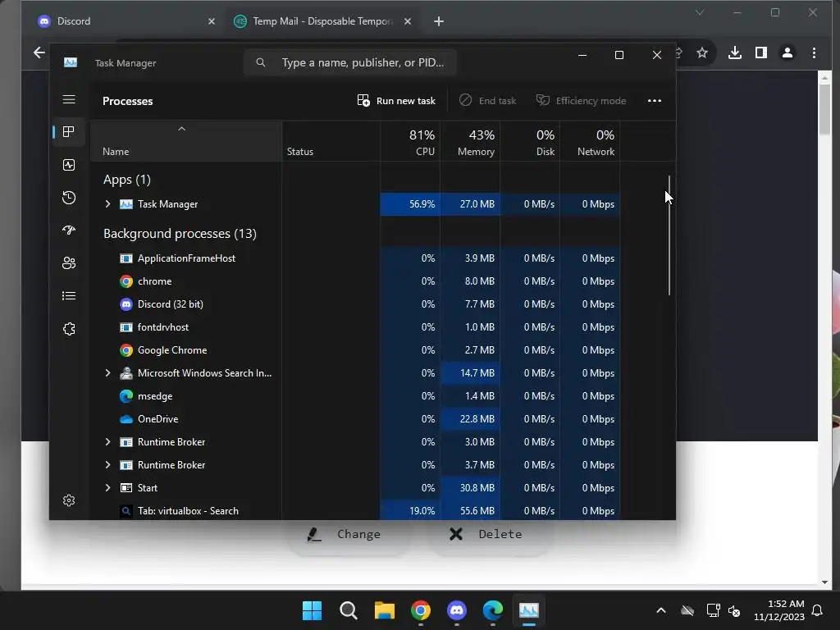This screenshot has height=630, width=840.
Task: Show hidden system tray icons chevron
Action: pos(661,610)
